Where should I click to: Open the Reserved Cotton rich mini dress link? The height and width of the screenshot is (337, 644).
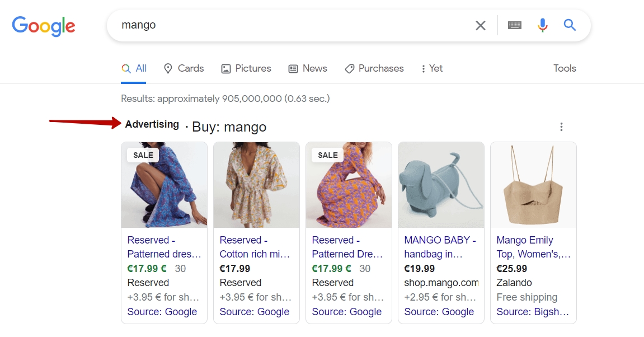[255, 247]
